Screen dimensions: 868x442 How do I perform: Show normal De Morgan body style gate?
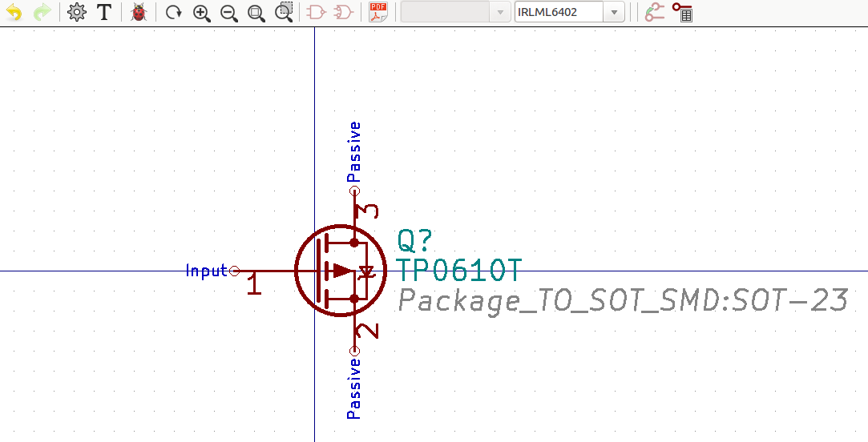(x=316, y=12)
